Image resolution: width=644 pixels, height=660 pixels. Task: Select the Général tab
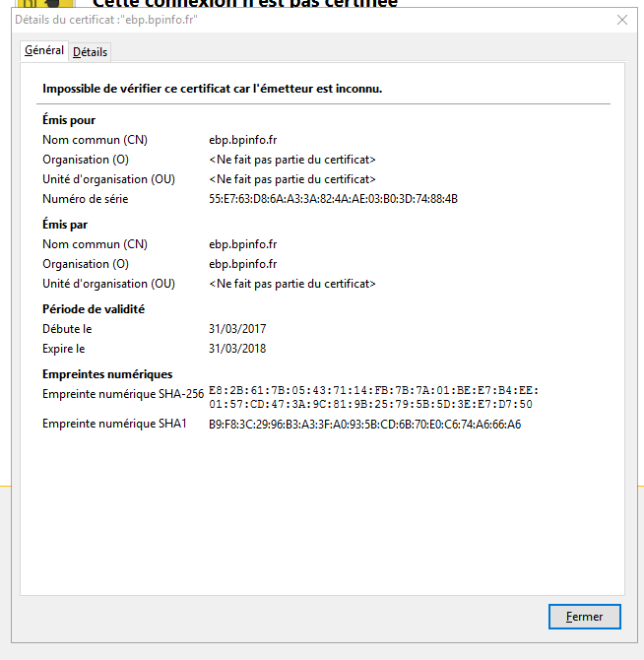pyautogui.click(x=44, y=50)
